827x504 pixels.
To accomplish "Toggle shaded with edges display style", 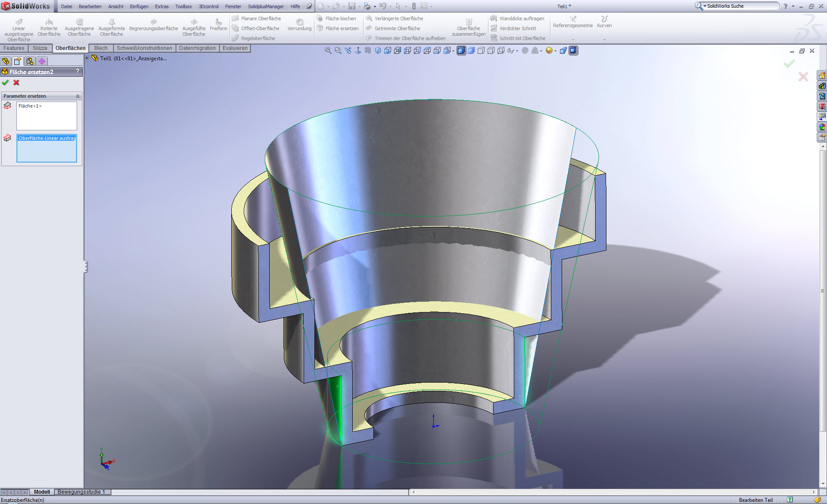I will [x=461, y=51].
